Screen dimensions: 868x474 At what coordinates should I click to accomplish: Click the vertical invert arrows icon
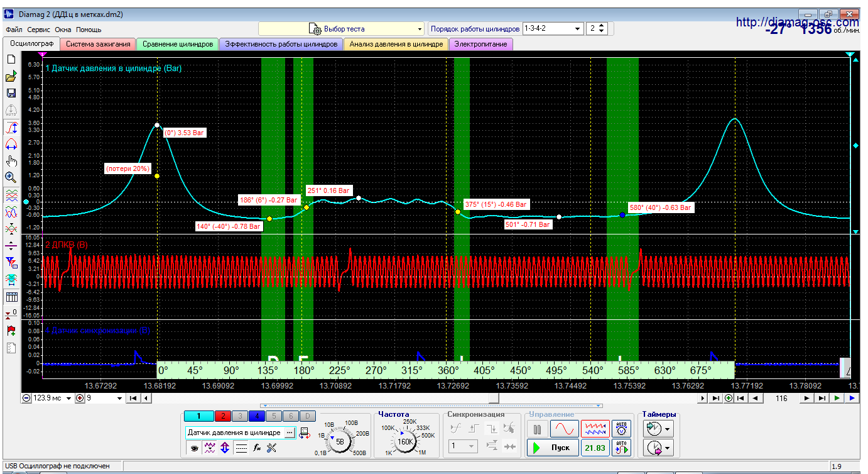[225, 448]
